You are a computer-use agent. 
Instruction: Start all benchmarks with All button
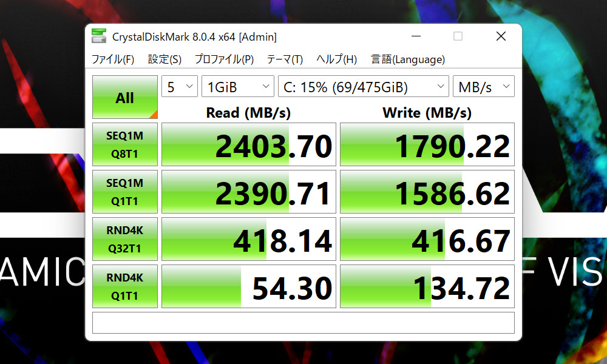click(x=124, y=97)
